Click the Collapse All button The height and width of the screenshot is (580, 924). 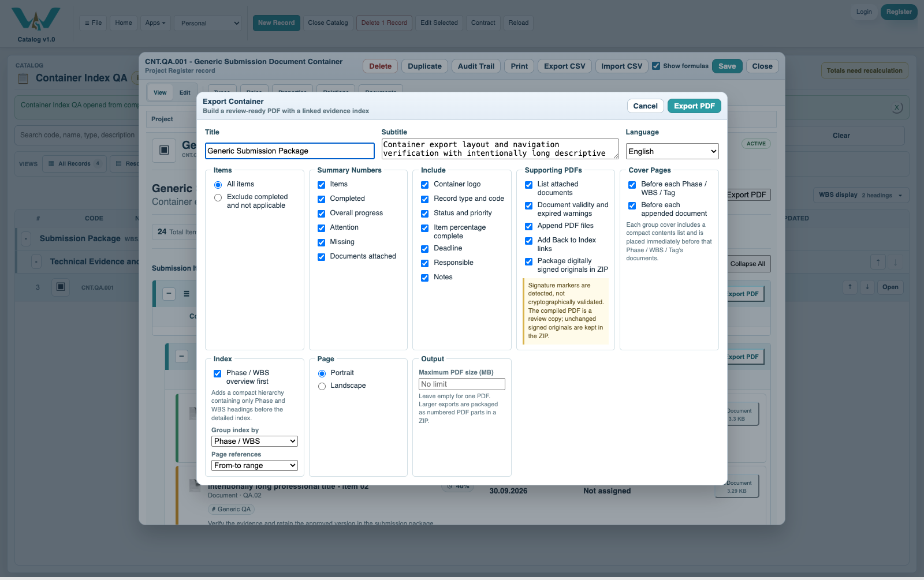click(747, 264)
